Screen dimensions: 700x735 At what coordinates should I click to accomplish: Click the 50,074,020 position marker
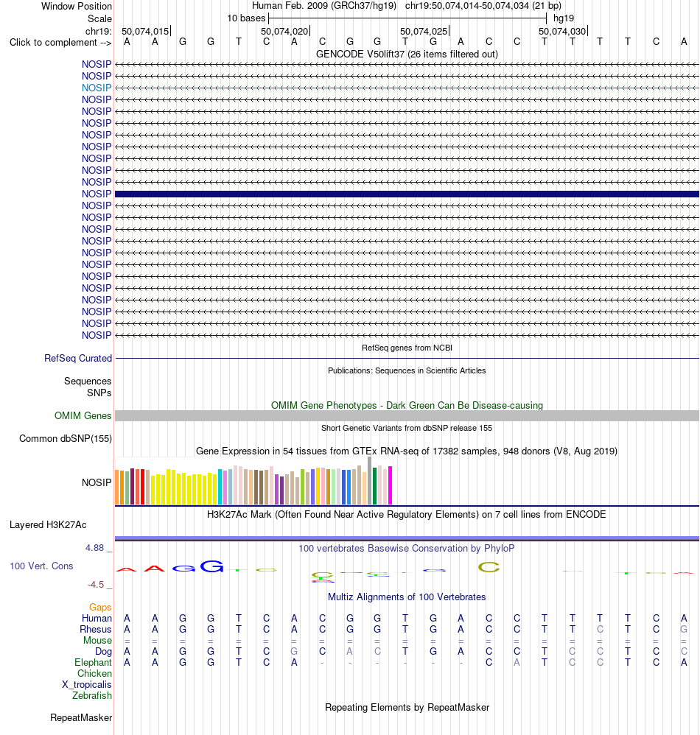pos(284,32)
